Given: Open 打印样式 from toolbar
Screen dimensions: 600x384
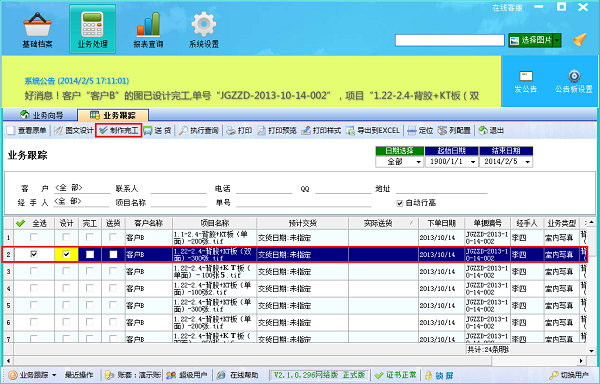Looking at the screenshot, I should [x=321, y=130].
